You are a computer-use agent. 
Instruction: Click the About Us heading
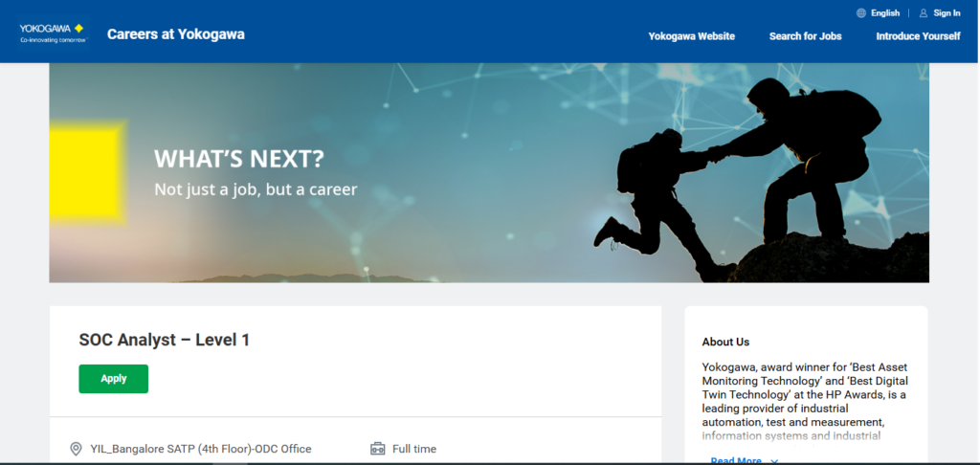click(725, 342)
